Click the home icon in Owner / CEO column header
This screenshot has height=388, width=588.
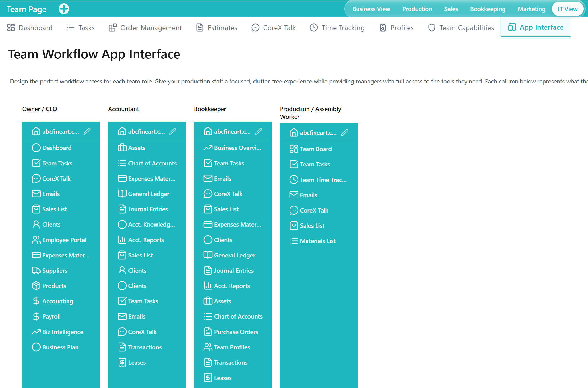(x=36, y=131)
